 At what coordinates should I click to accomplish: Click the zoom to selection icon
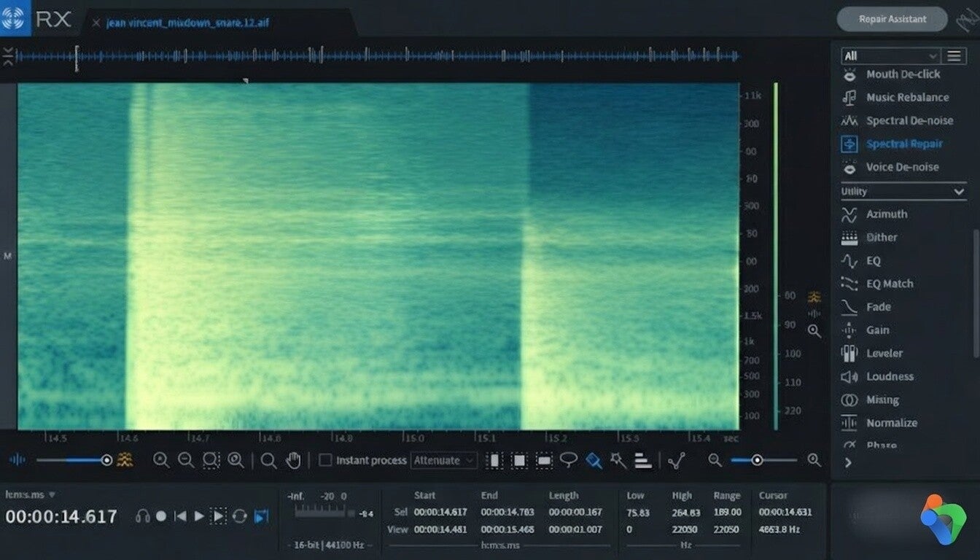[x=211, y=460]
